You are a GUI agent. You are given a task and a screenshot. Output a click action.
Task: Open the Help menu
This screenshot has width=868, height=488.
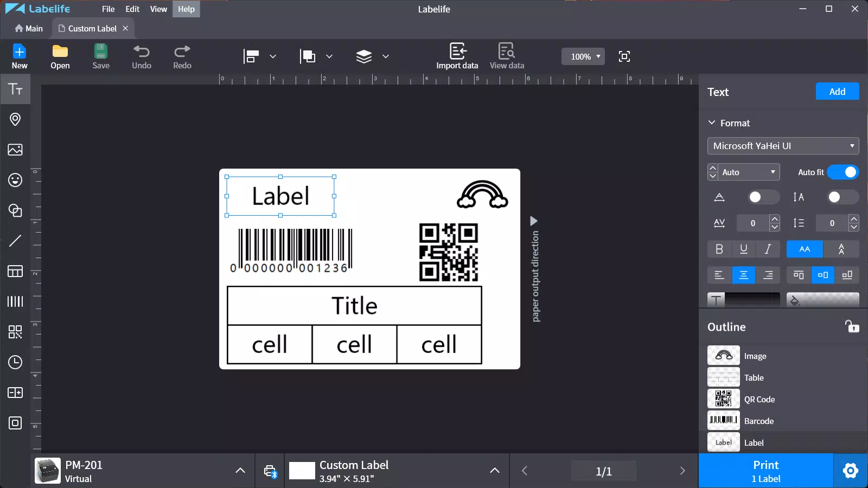coord(186,9)
